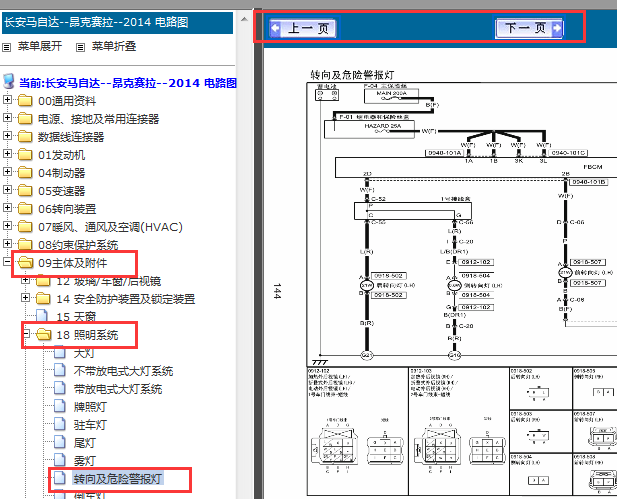Click the document icon for 尾灯
This screenshot has width=617, height=499.
[60, 442]
